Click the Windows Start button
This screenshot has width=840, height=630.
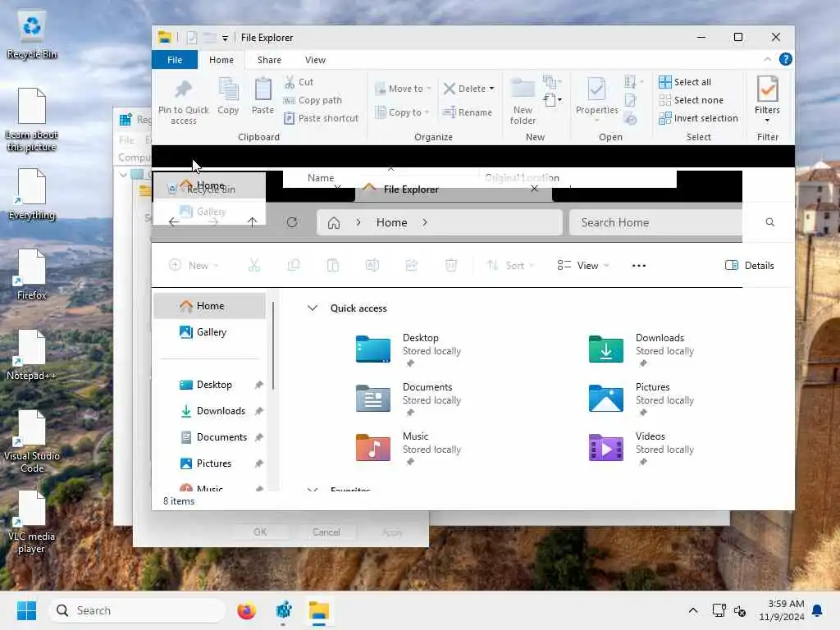pos(26,610)
